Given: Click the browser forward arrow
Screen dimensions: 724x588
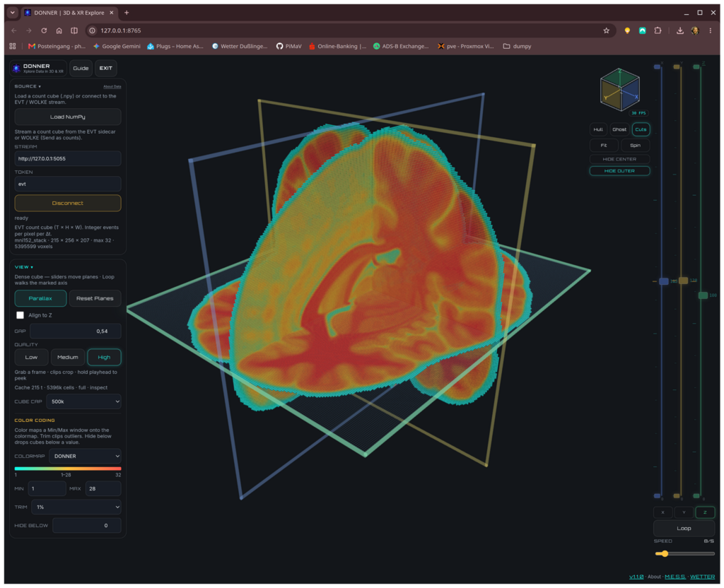Looking at the screenshot, I should coord(28,30).
